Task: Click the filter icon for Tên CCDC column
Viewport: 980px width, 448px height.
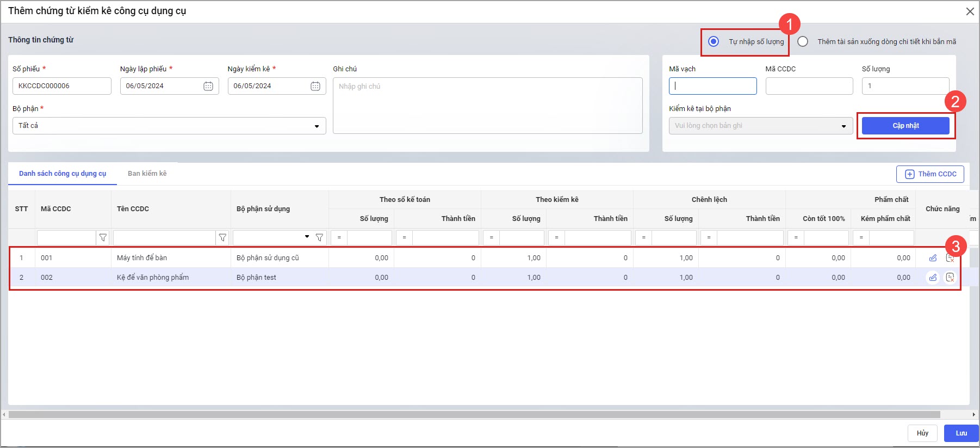Action: pyautogui.click(x=222, y=238)
